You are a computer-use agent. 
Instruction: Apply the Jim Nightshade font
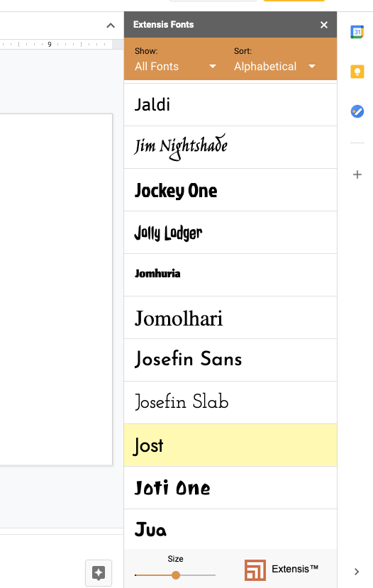point(230,148)
